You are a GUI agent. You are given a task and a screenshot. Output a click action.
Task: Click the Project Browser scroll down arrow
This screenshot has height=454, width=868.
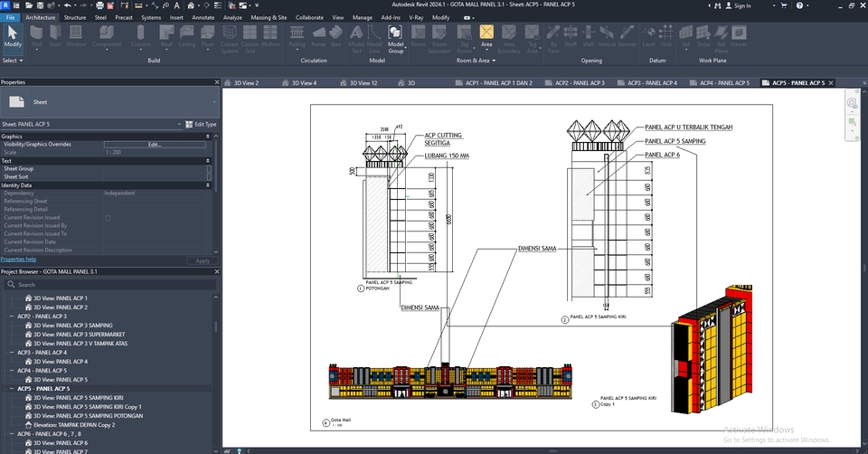coord(216,450)
